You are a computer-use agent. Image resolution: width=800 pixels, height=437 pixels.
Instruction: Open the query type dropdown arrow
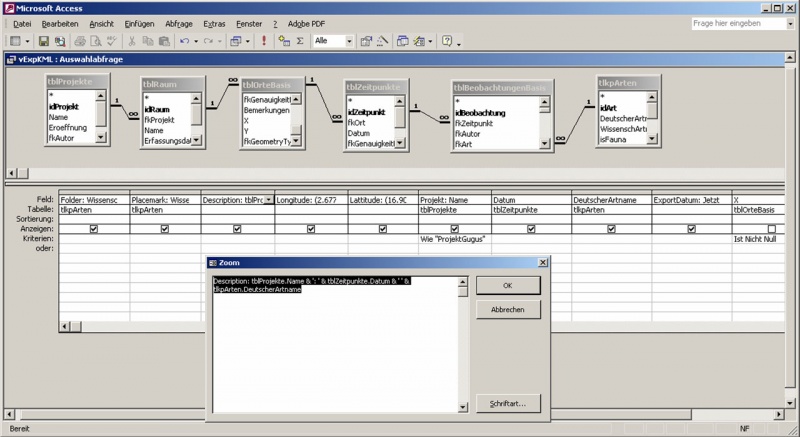248,41
